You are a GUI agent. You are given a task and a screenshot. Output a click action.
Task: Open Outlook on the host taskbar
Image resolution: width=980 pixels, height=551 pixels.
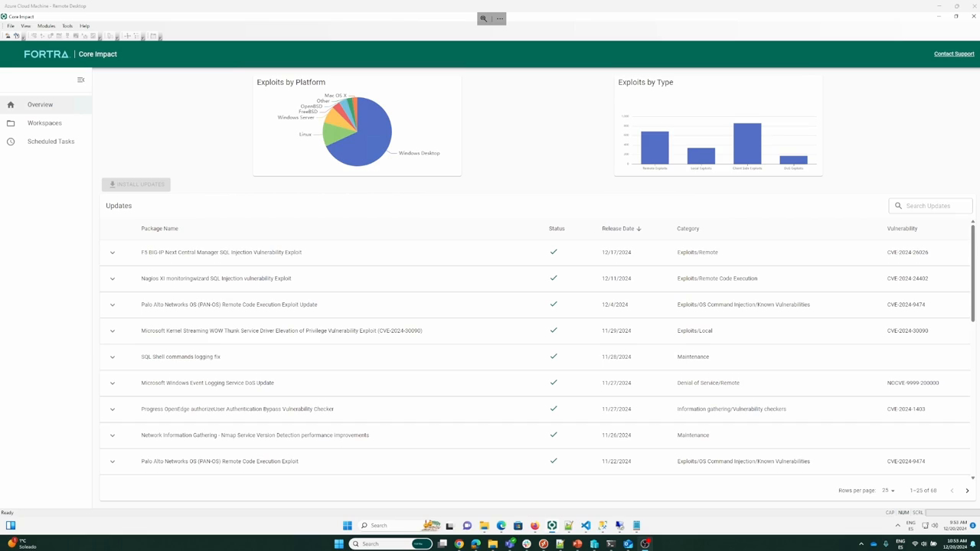tap(628, 544)
